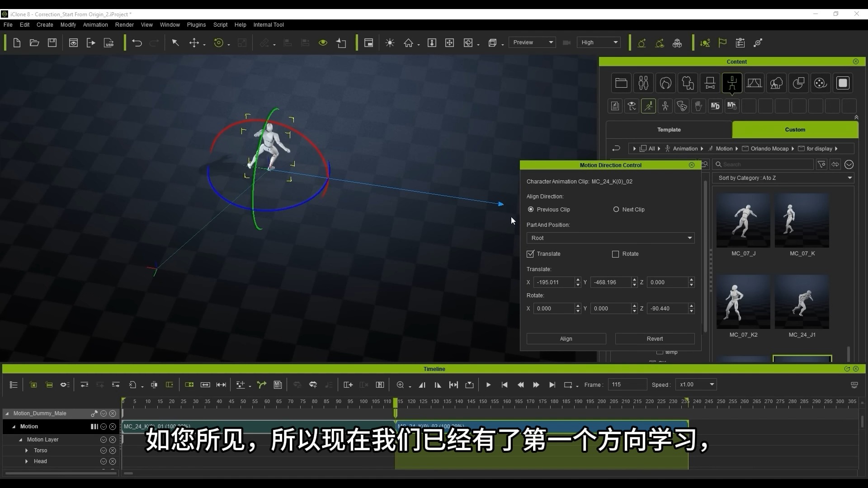Uncheck the Translate checkbox

click(x=530, y=254)
